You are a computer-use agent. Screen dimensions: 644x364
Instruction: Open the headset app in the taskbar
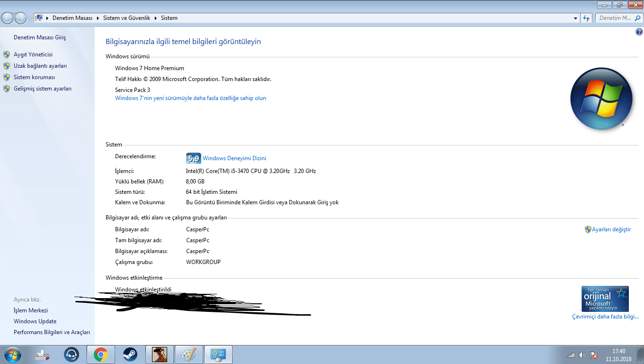point(71,355)
